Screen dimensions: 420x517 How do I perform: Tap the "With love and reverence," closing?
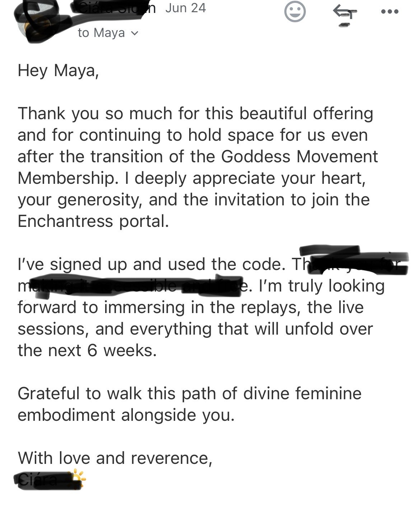tap(115, 458)
